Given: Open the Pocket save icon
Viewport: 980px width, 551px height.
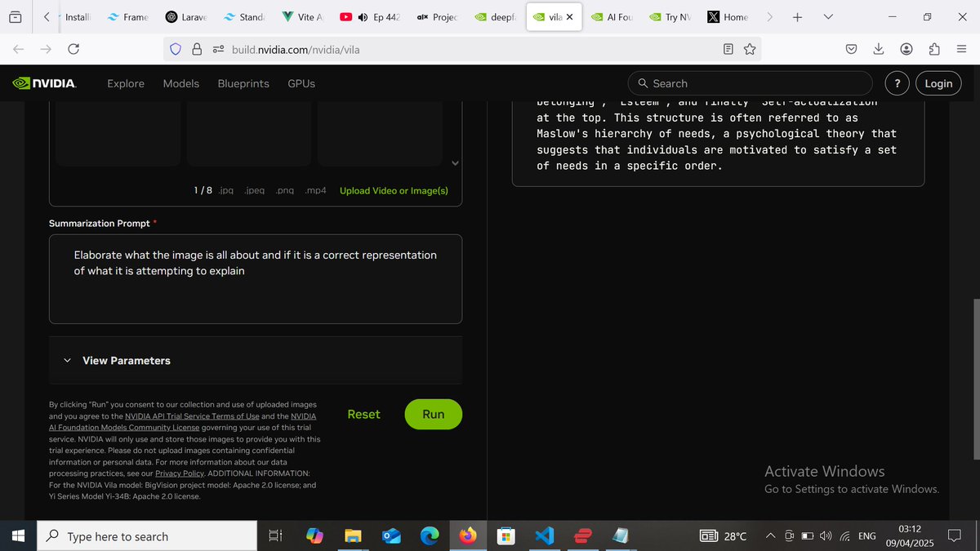Looking at the screenshot, I should [x=851, y=49].
